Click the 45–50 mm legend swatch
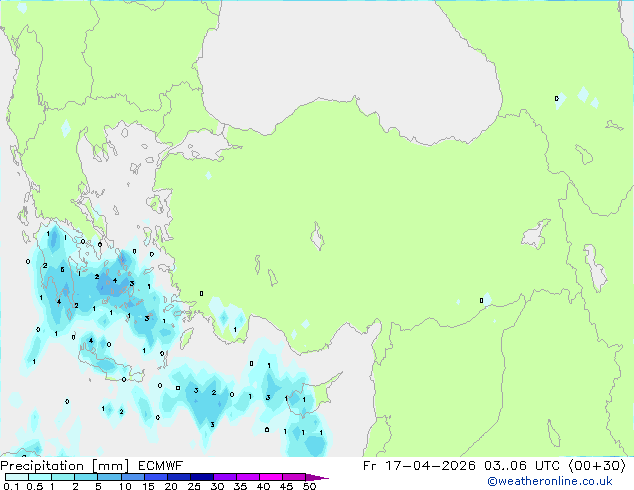This screenshot has width=634, height=490. (294, 477)
